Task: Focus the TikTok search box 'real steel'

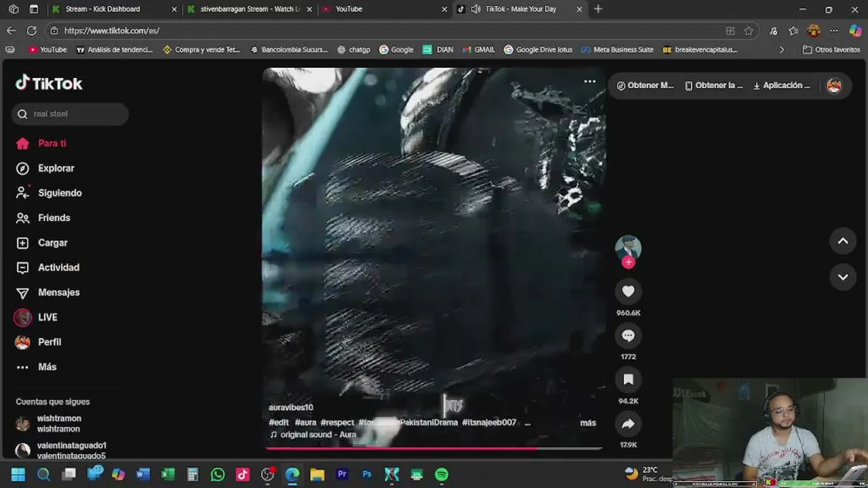Action: [70, 114]
